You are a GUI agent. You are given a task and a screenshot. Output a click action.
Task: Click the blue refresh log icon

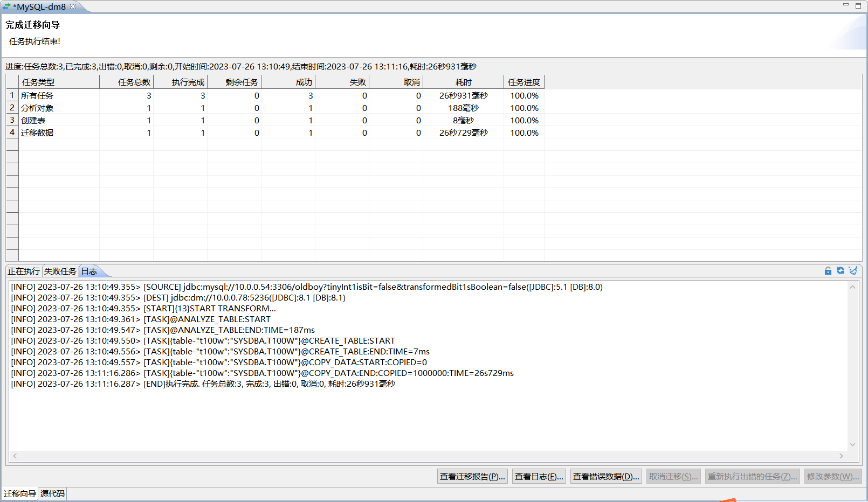click(x=841, y=270)
